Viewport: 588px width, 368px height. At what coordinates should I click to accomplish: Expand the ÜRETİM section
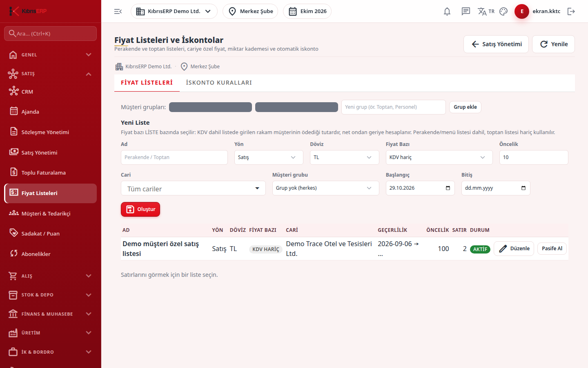pyautogui.click(x=51, y=333)
